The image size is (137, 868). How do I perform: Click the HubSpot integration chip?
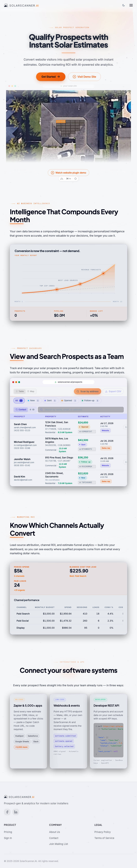[x=19, y=736]
